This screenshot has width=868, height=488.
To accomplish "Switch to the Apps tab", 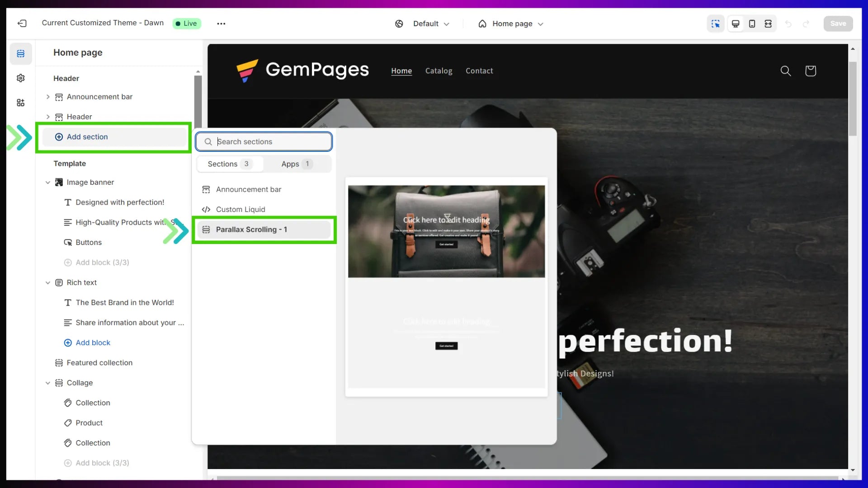I will pyautogui.click(x=297, y=164).
